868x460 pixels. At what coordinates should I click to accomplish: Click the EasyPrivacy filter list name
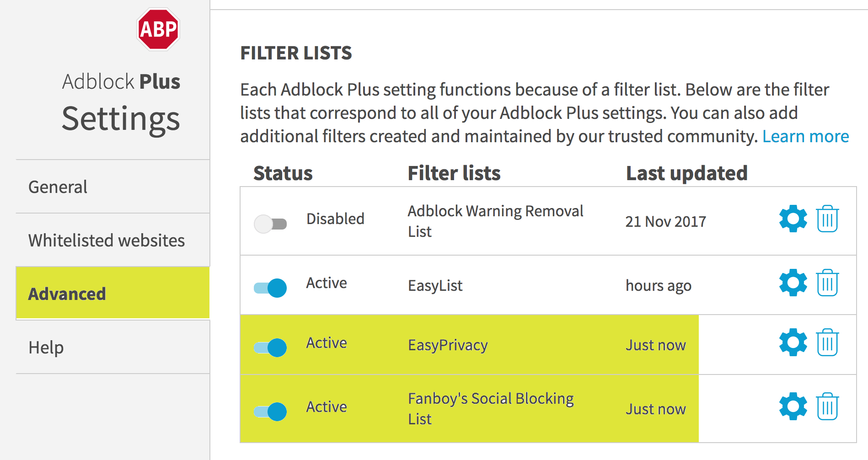[x=448, y=345]
